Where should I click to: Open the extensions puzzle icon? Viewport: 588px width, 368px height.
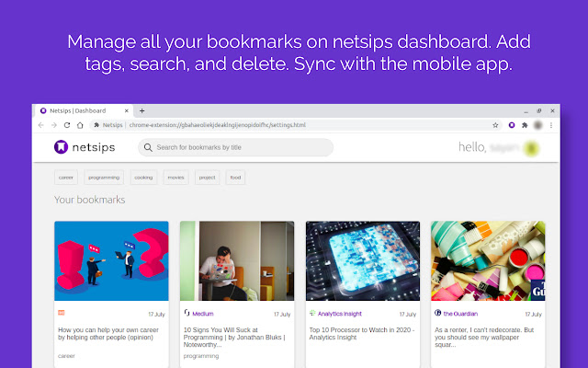tap(525, 125)
